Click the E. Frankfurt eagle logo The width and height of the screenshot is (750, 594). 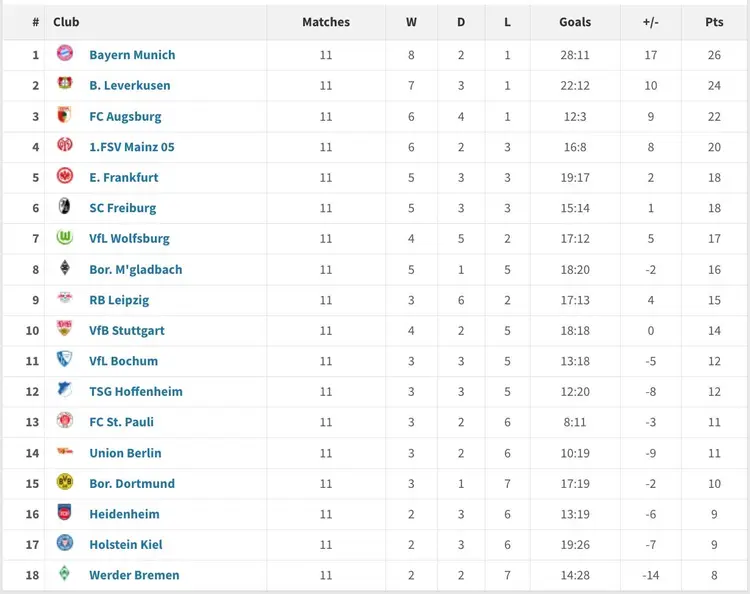click(x=65, y=176)
